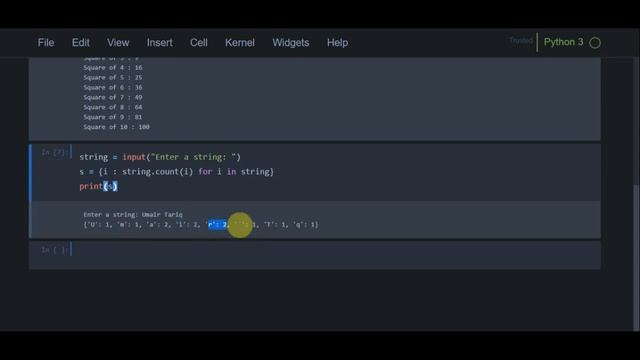Open the Kernel menu

pos(240,42)
